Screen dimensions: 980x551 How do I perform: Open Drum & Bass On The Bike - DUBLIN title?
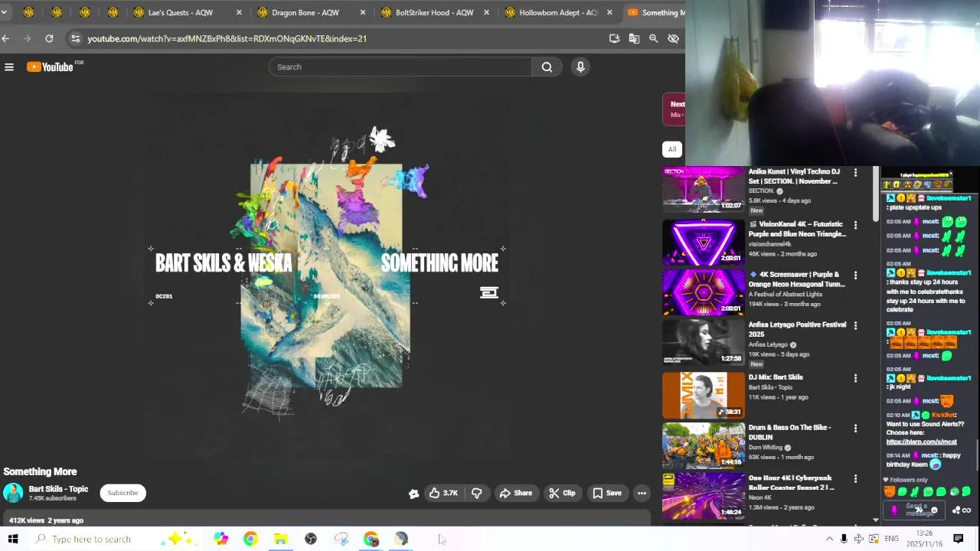click(x=789, y=432)
